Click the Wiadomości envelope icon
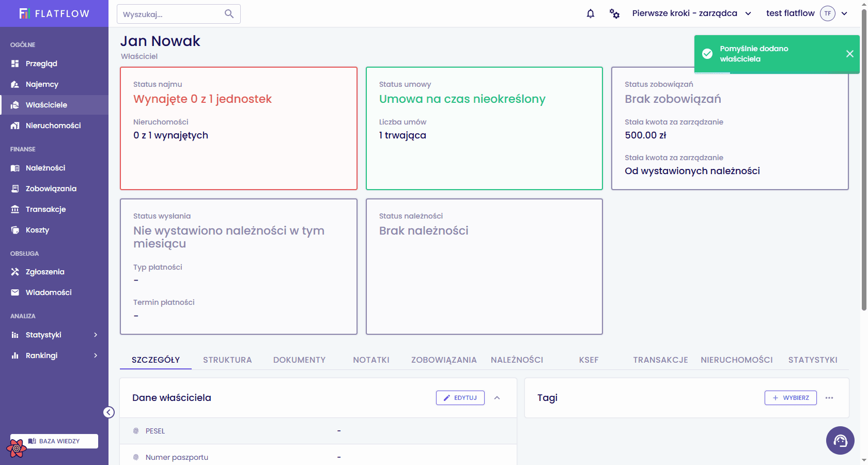868x465 pixels. 15,292
